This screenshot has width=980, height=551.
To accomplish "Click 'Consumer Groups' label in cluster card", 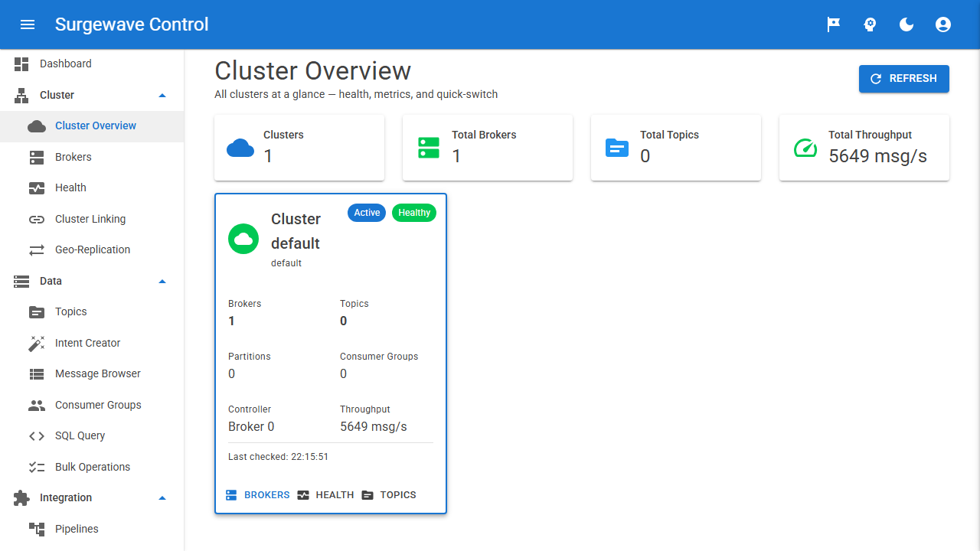I will click(379, 357).
